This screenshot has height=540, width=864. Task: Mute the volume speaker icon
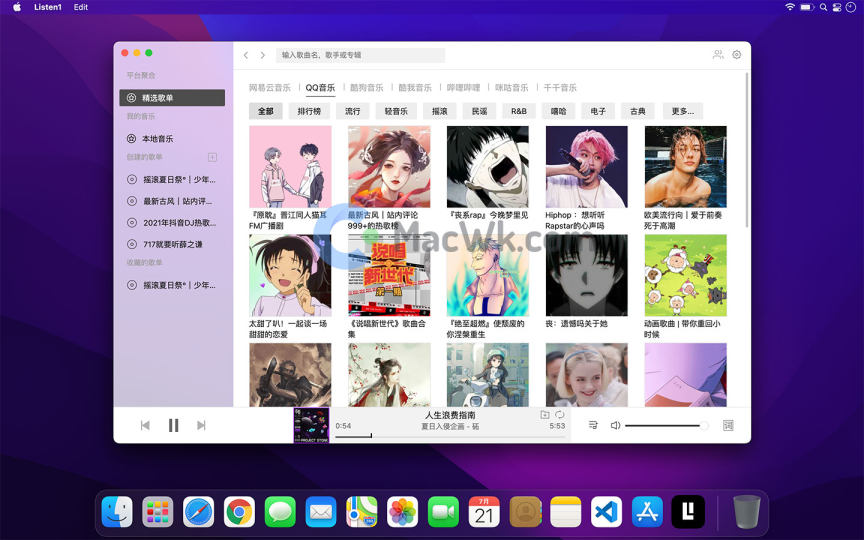[615, 425]
